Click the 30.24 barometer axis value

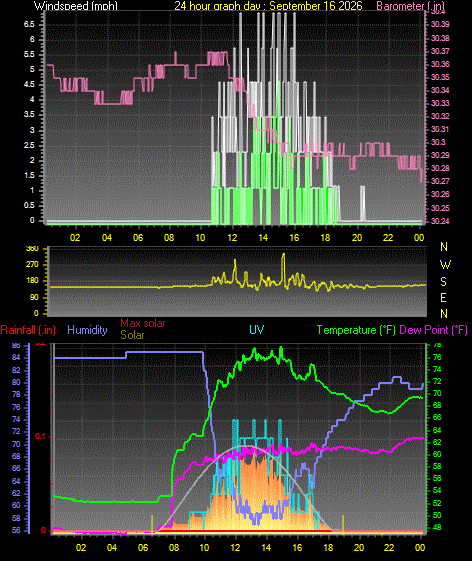click(440, 221)
